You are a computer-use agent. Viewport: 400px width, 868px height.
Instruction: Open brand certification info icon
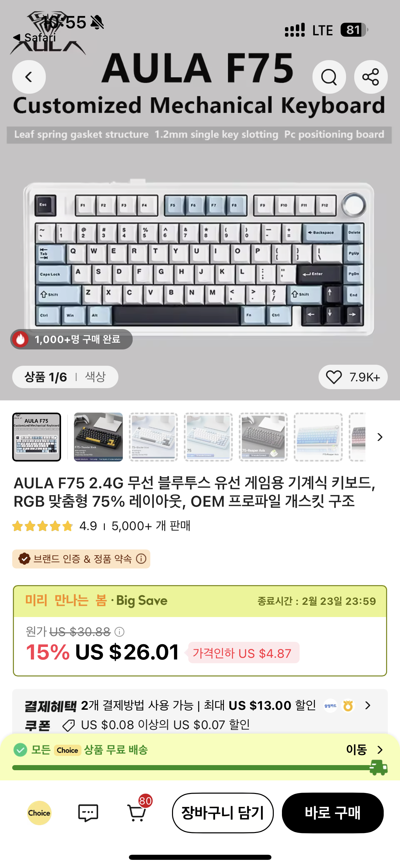pos(141,559)
